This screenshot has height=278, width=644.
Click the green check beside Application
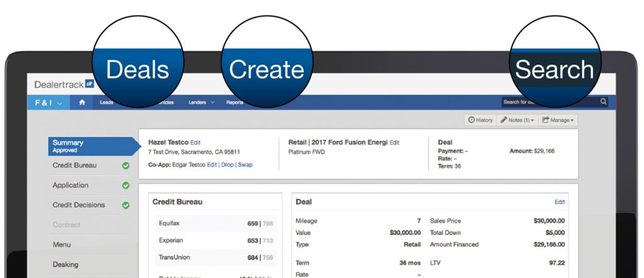pyautogui.click(x=126, y=186)
